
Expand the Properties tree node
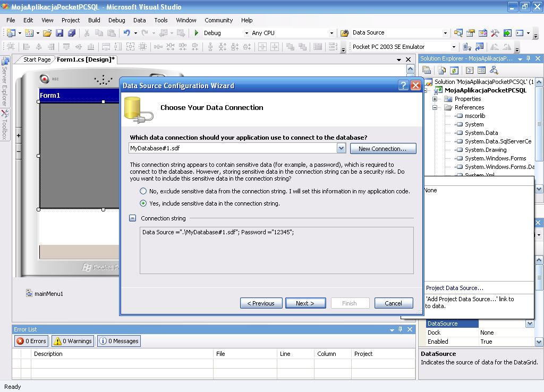pos(435,99)
